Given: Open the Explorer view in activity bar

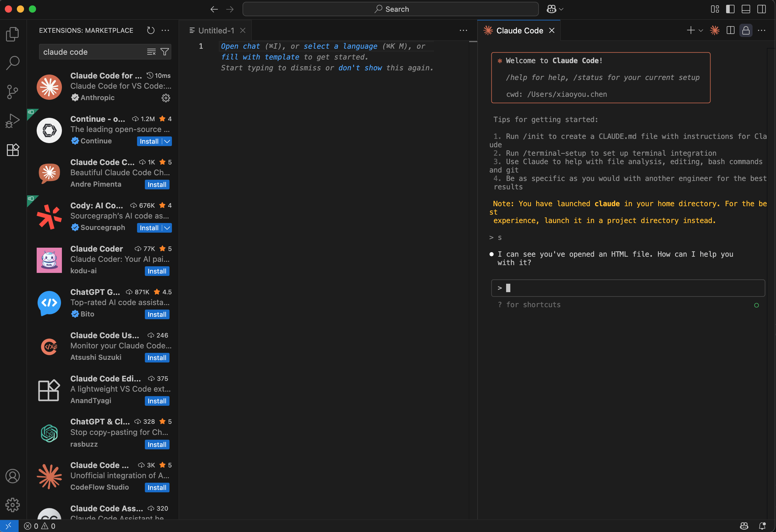Looking at the screenshot, I should (12, 34).
